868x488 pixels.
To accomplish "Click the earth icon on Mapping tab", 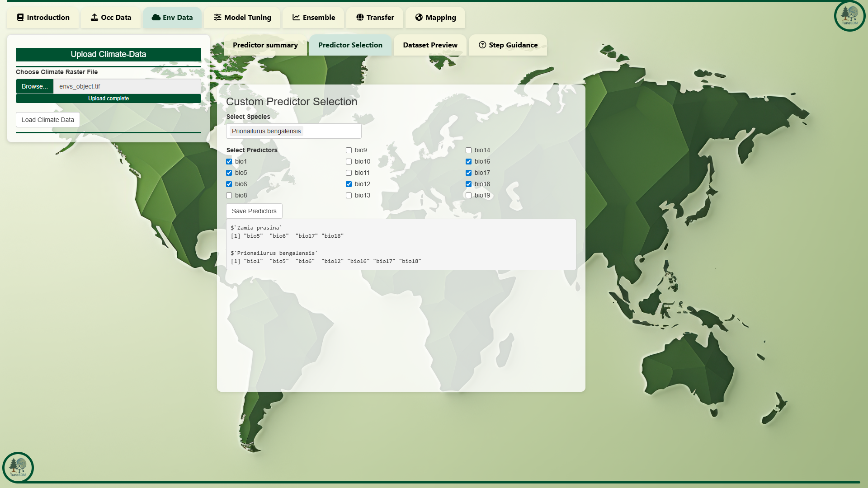I will (419, 18).
